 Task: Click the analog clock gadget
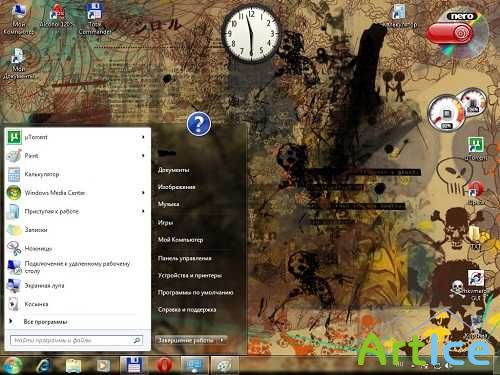(x=251, y=35)
